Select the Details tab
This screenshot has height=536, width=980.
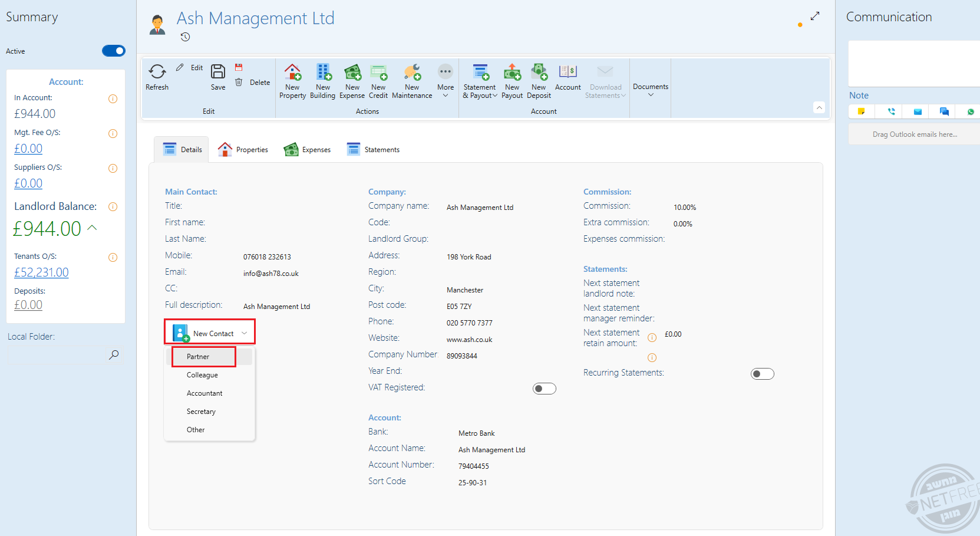coord(183,150)
